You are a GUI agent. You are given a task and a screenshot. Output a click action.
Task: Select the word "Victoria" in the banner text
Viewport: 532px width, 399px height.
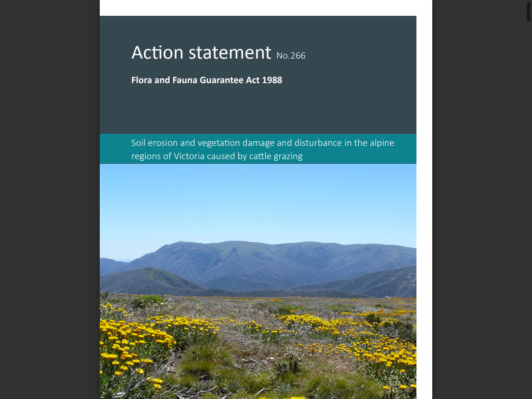(x=189, y=156)
